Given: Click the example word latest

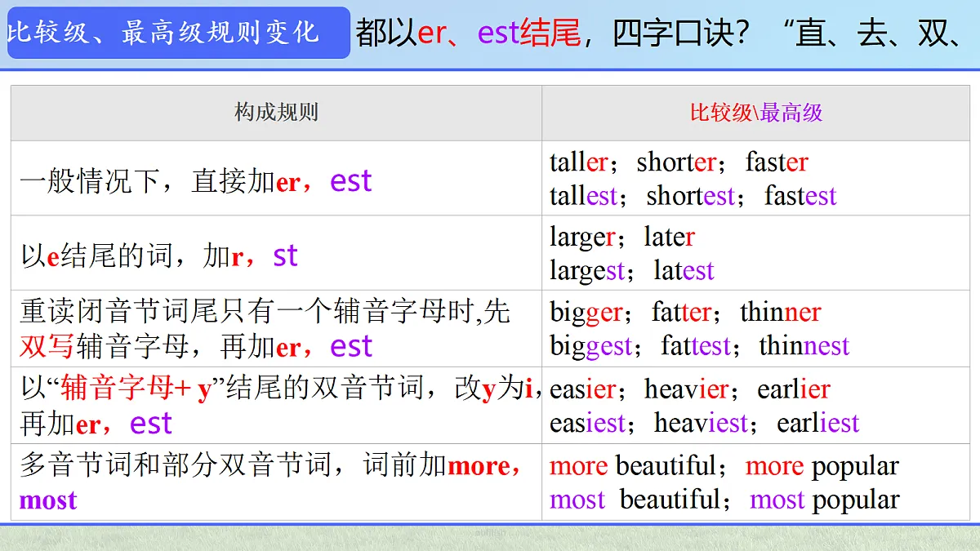Looking at the screenshot, I should point(684,271).
